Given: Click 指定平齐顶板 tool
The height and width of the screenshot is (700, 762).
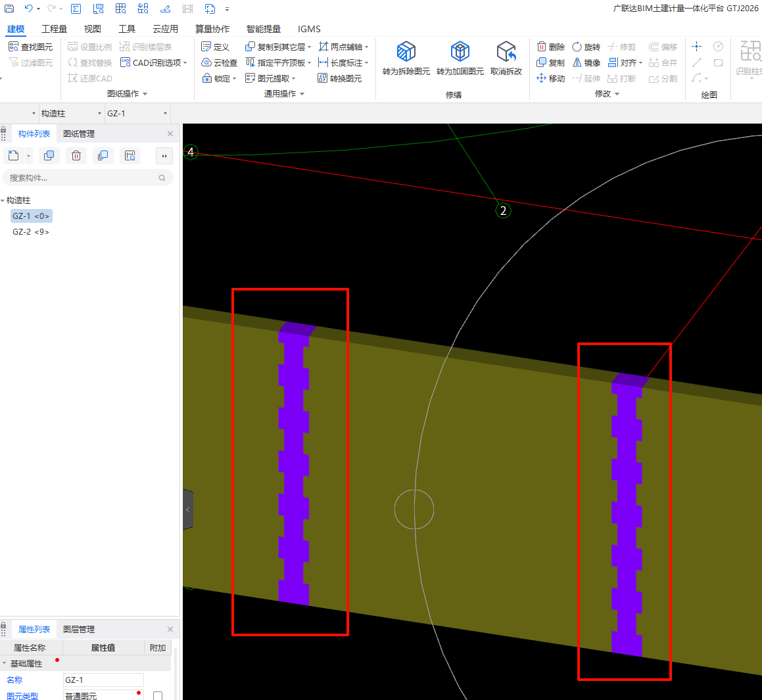Looking at the screenshot, I should 278,62.
